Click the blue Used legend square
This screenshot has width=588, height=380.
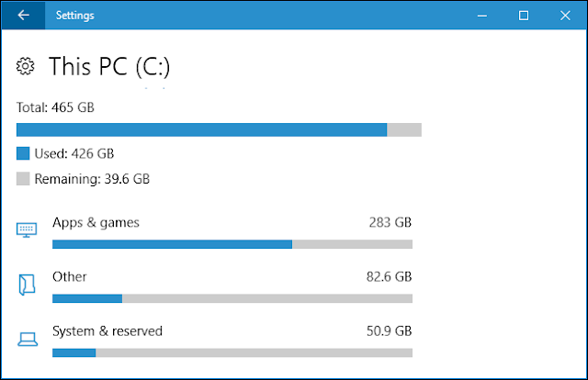click(23, 153)
